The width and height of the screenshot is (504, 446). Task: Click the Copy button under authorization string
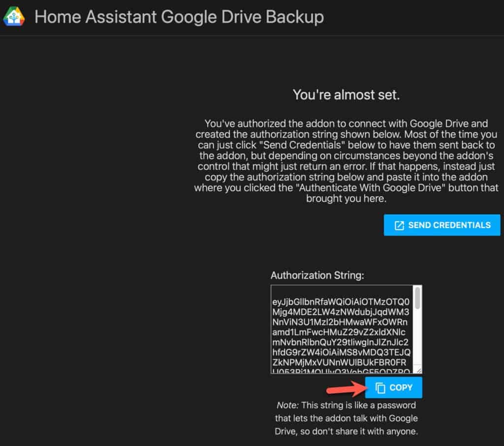(393, 387)
